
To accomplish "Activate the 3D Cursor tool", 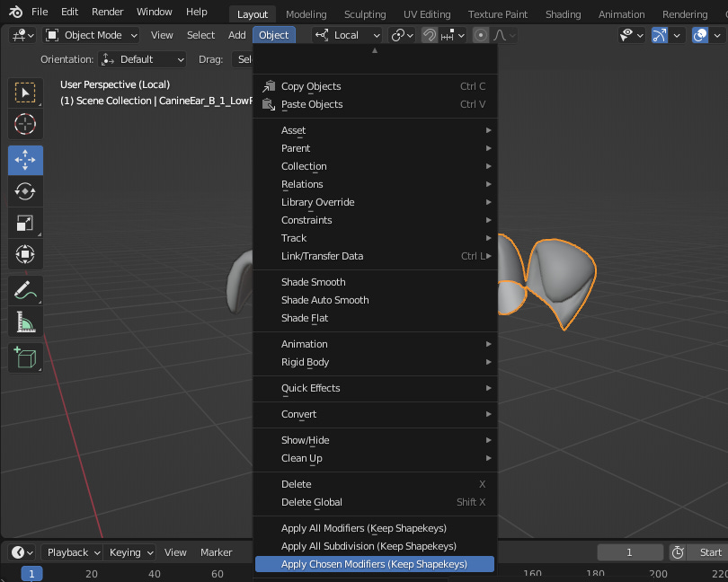I will 25,124.
